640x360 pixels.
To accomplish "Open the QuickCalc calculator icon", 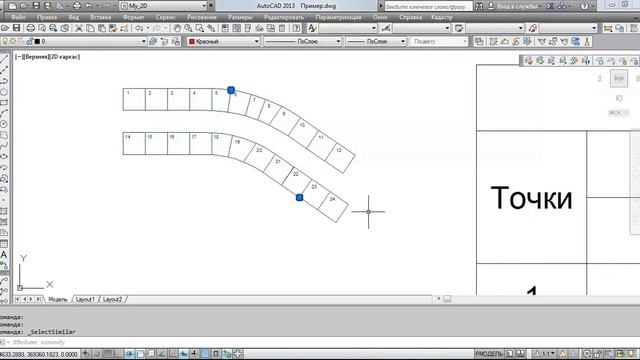I will 282,28.
